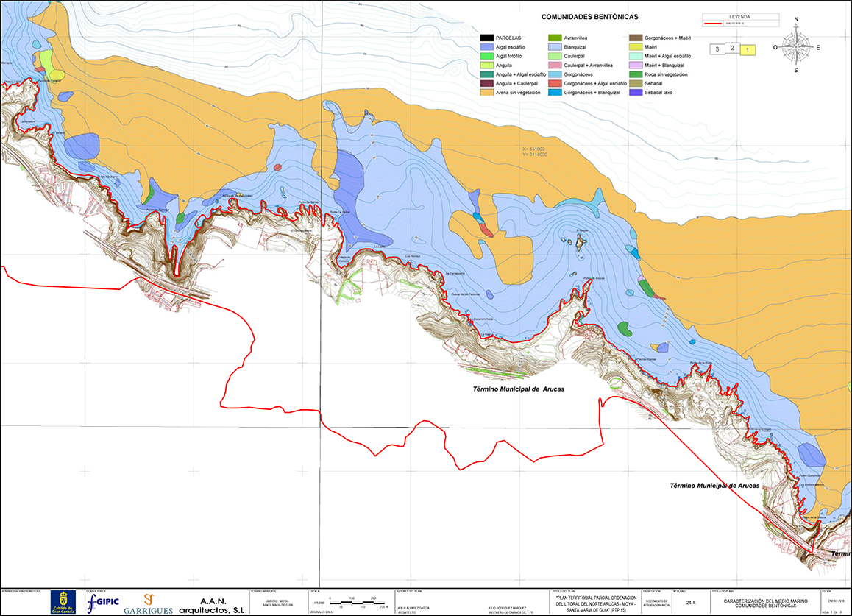The image size is (852, 616).
Task: Click the Arena sin vegetación legend swatch
Action: 487,93
